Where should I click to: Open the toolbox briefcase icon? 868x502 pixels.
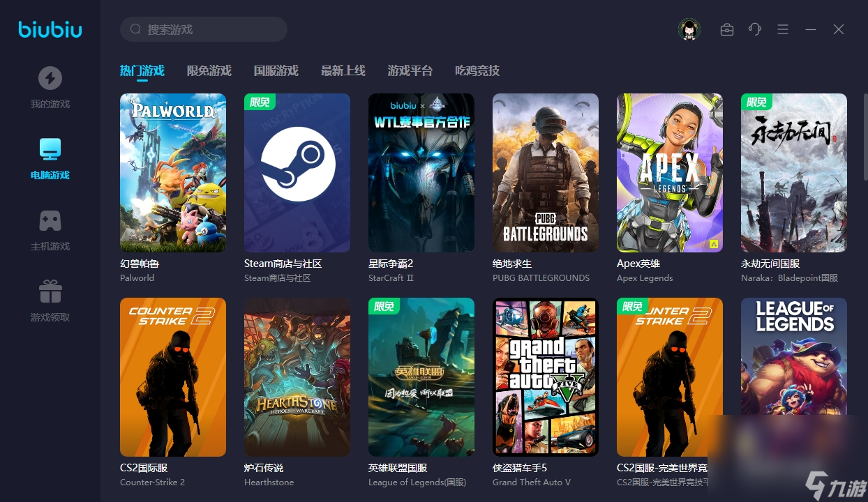coord(727,29)
